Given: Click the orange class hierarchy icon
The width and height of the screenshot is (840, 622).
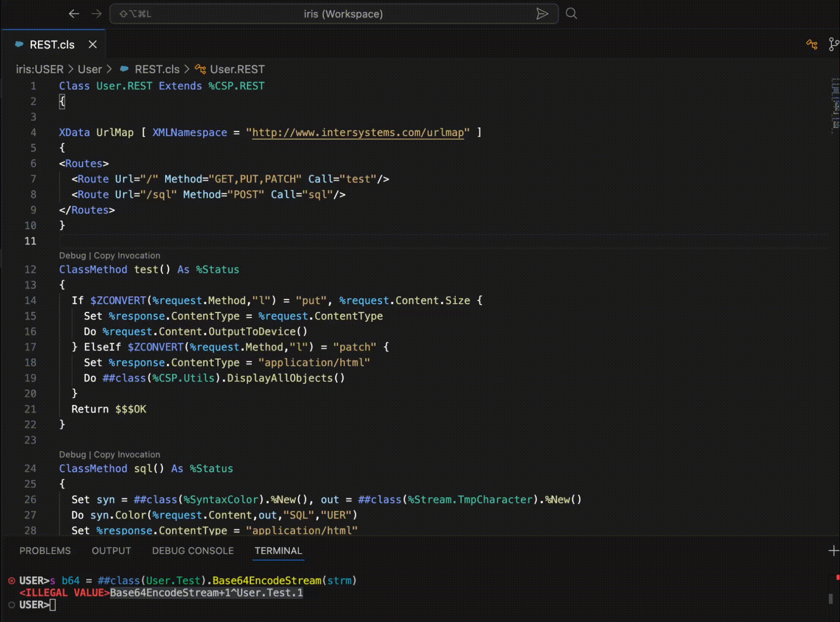Looking at the screenshot, I should pyautogui.click(x=812, y=44).
